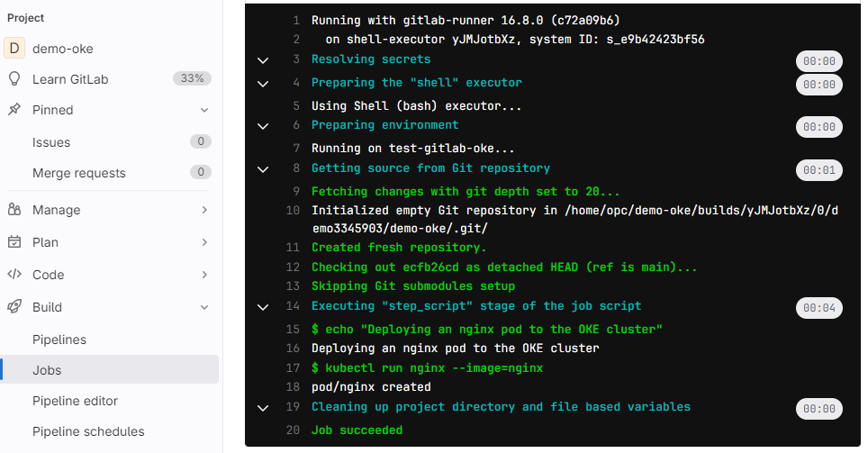Open Pipelines under Build
The width and height of the screenshot is (868, 453).
pos(59,340)
